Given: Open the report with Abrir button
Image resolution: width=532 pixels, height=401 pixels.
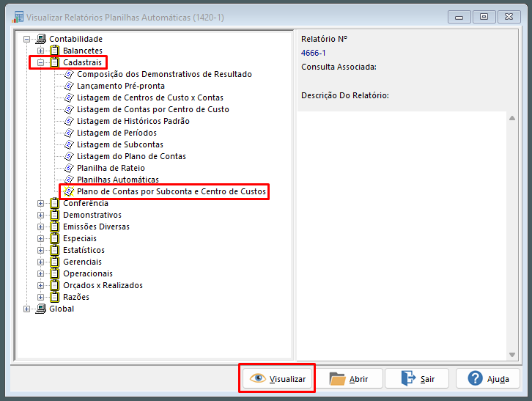Looking at the screenshot, I should click(349, 378).
